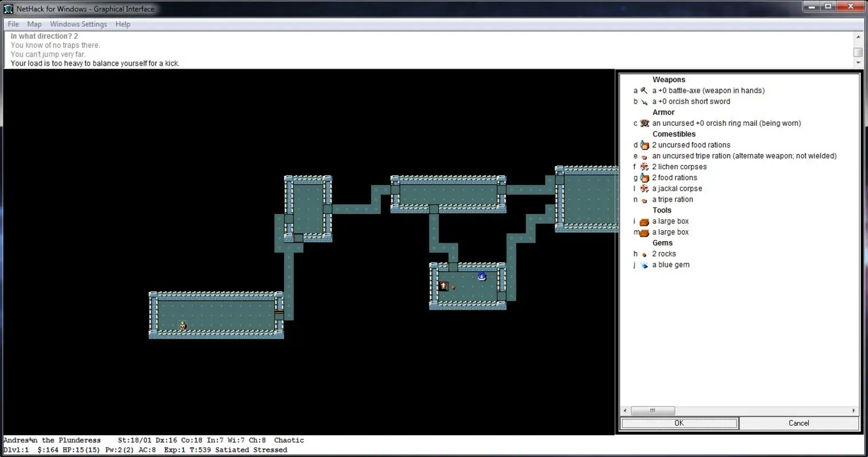This screenshot has height=457, width=868.
Task: Click the message window scroll-up arrow
Action: [x=859, y=35]
